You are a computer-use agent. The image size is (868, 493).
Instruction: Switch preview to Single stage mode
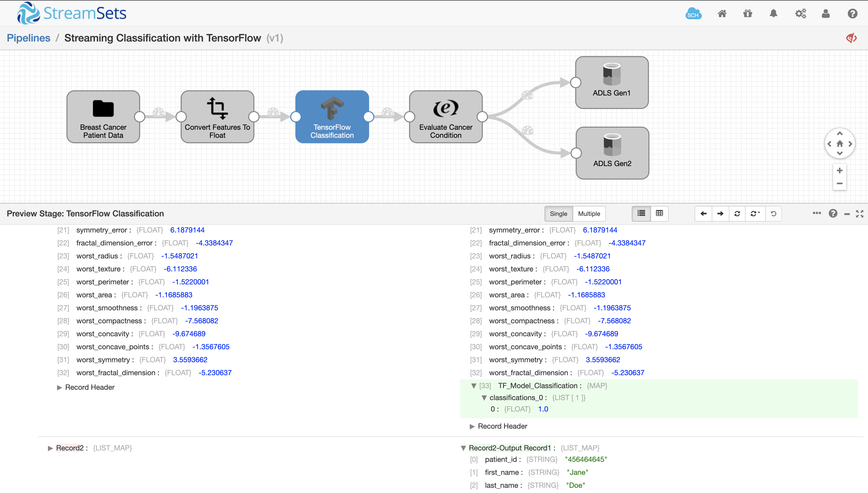[x=558, y=214]
